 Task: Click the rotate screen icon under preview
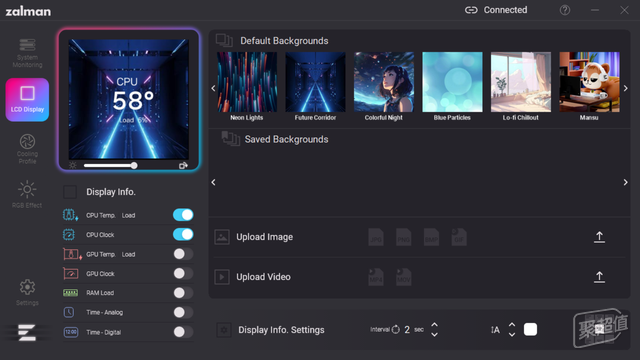pyautogui.click(x=183, y=165)
